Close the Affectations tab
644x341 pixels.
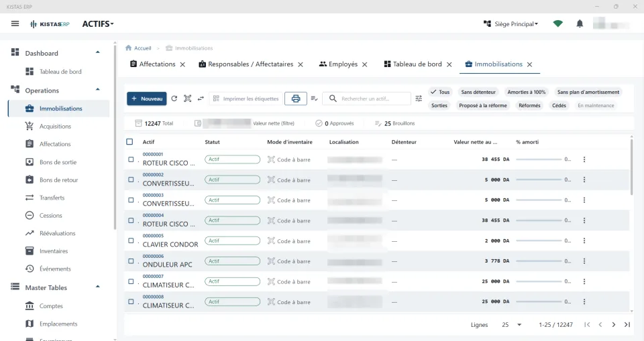pyautogui.click(x=182, y=64)
